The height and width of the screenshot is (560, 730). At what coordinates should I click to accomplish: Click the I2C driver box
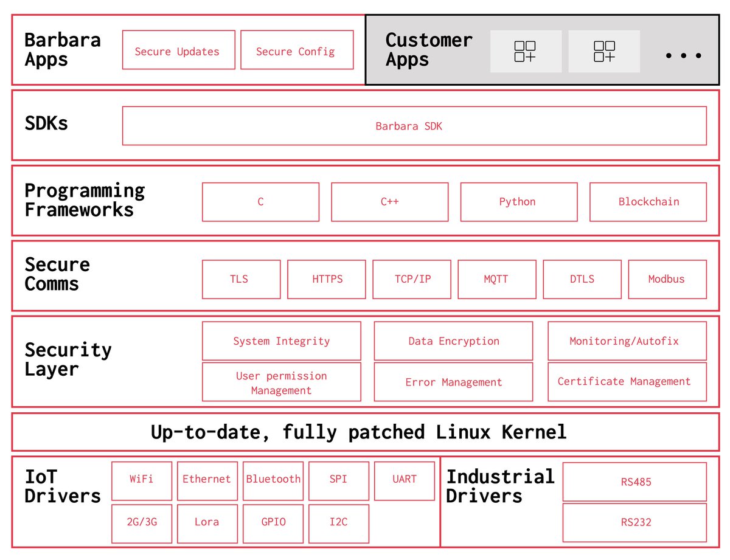[x=339, y=524]
